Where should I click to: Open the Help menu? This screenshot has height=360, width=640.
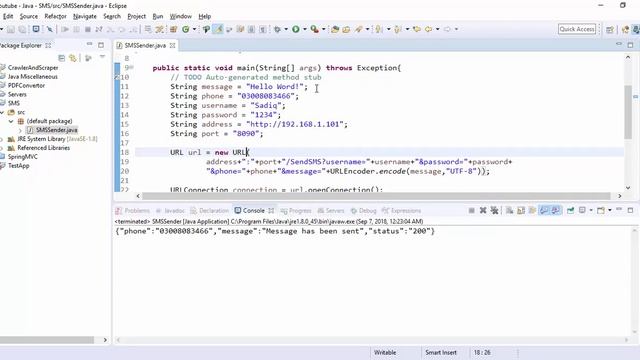pos(204,16)
